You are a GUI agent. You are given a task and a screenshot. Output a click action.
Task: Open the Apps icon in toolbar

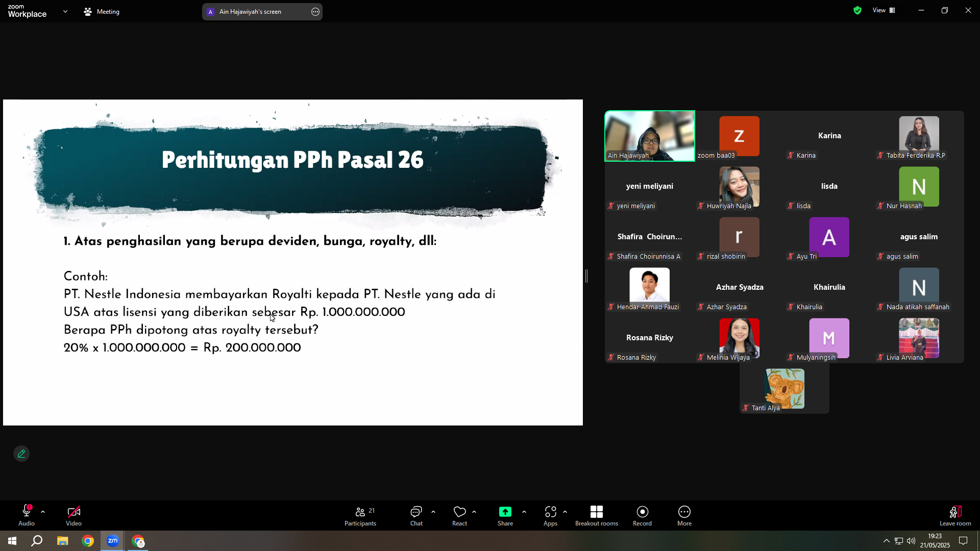point(550,516)
